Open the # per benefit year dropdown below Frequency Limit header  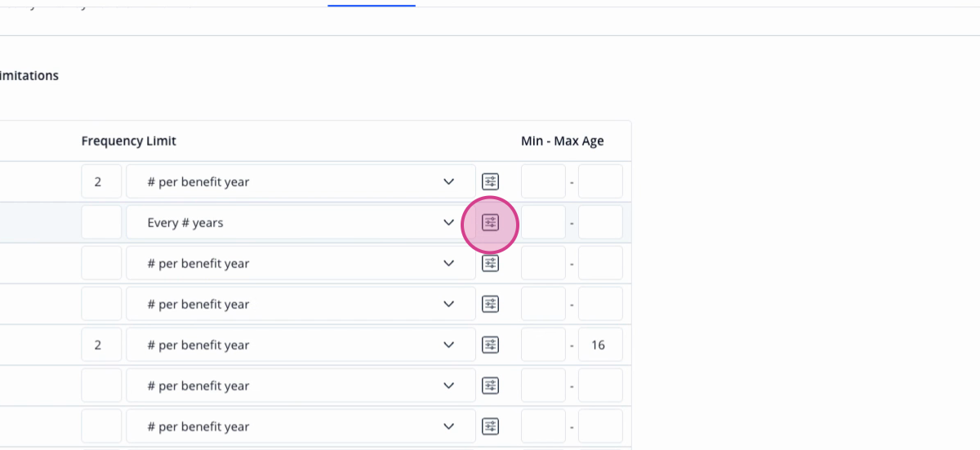point(301,181)
